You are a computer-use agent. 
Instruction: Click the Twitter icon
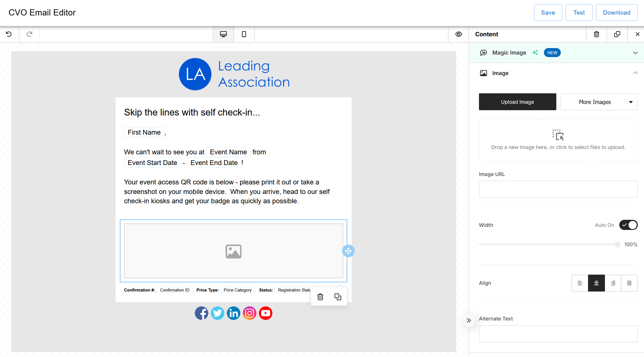click(218, 313)
